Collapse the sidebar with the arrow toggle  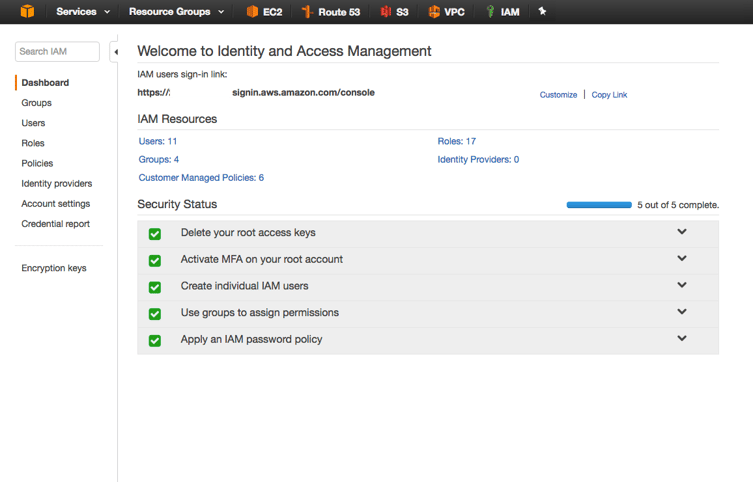coord(116,52)
